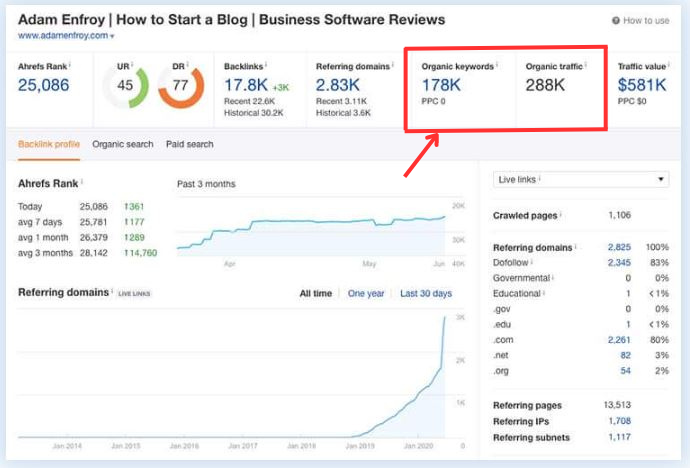The width and height of the screenshot is (690, 468).
Task: Click the info icon beside Organic keywords
Action: pos(497,65)
